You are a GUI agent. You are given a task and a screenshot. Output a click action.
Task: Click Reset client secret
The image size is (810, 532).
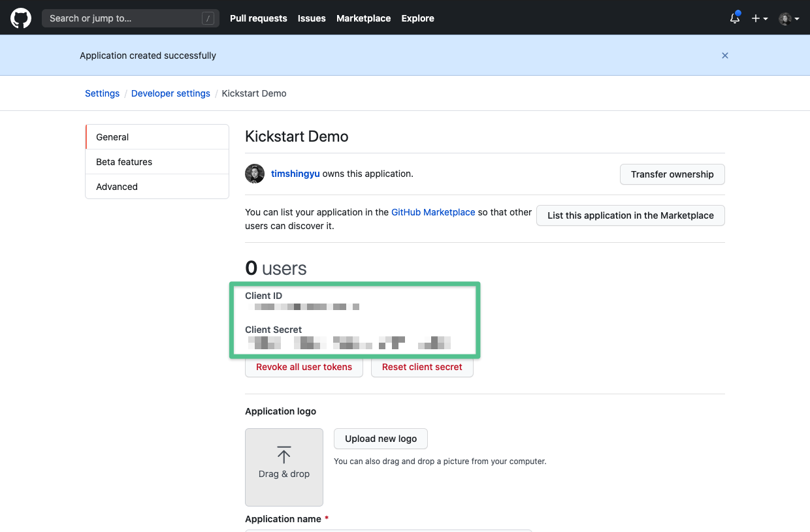pyautogui.click(x=422, y=367)
